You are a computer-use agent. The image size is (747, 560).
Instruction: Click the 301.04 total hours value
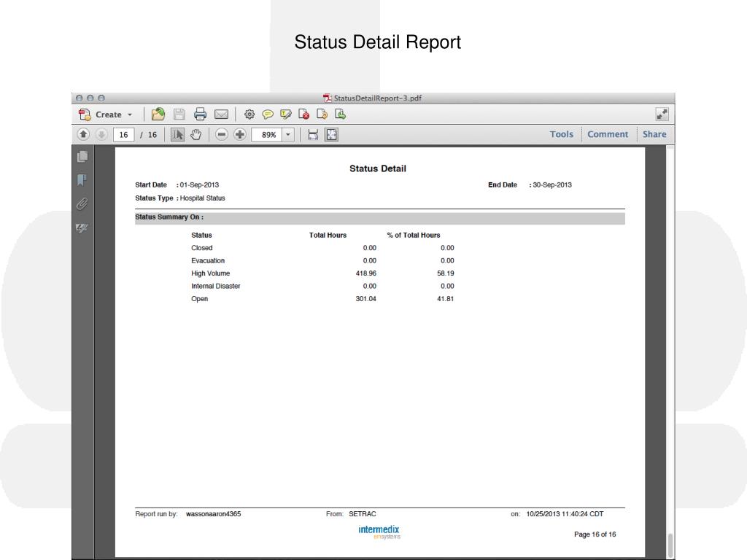[366, 299]
